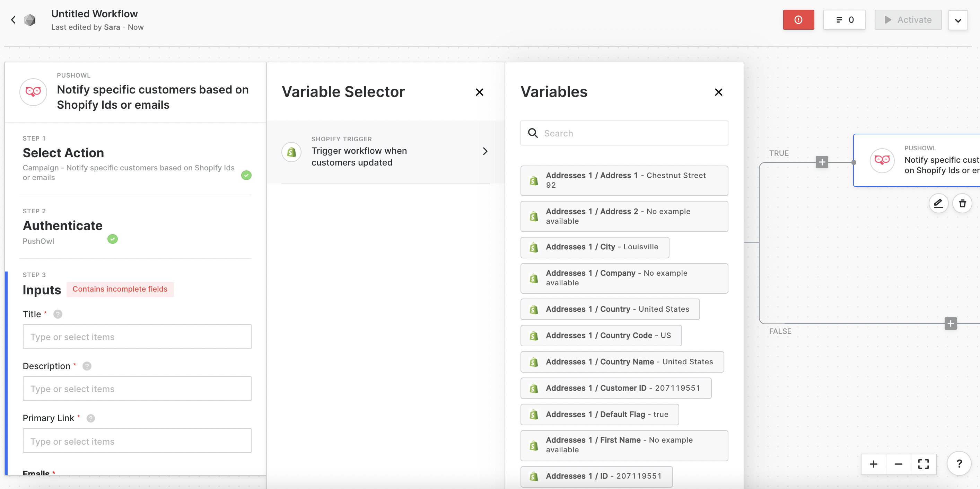The height and width of the screenshot is (489, 980).
Task: Close the Variable Selector panel
Action: pyautogui.click(x=479, y=92)
